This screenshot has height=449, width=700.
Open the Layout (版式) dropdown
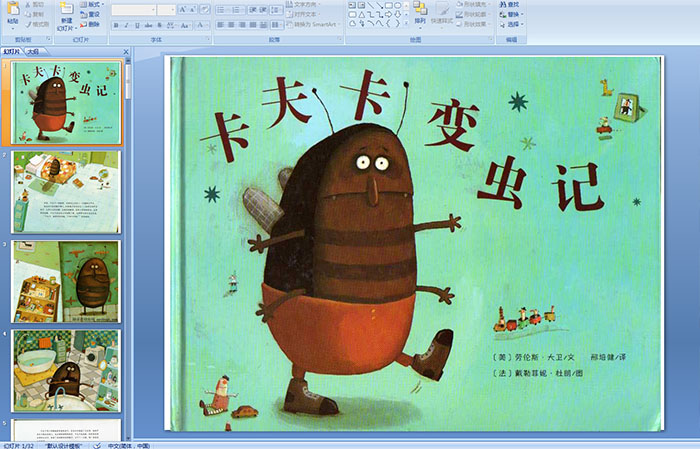[92, 4]
